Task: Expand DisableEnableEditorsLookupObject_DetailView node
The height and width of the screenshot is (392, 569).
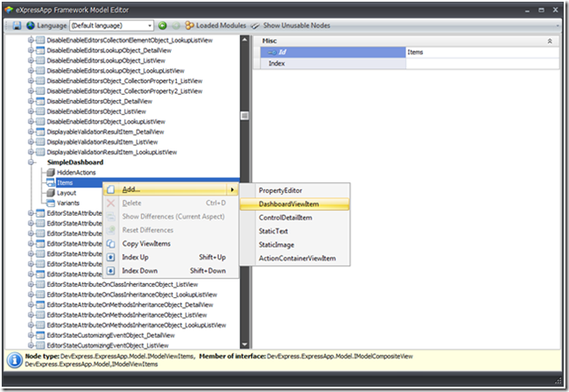Action: (x=31, y=50)
